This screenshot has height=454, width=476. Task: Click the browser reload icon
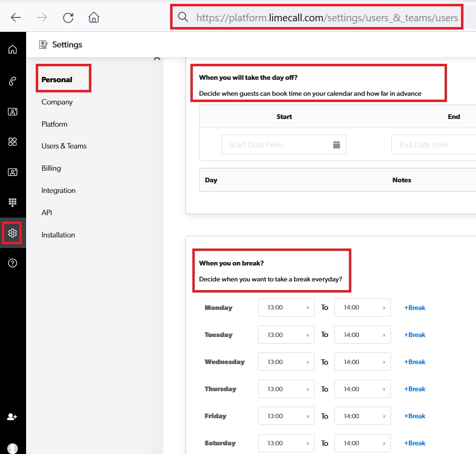click(68, 18)
